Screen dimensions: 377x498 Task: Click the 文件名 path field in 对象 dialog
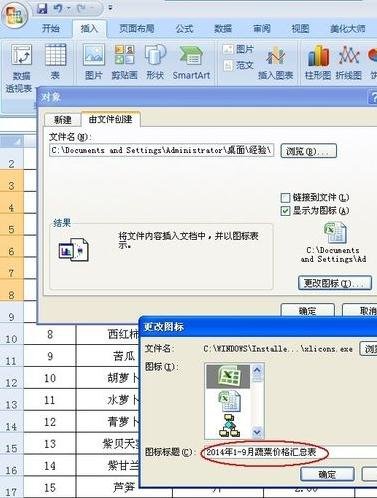click(x=162, y=150)
